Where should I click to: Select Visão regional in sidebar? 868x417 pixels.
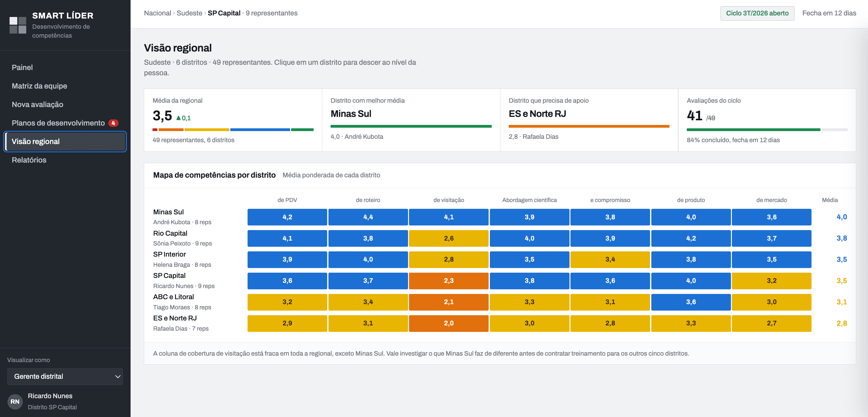(x=65, y=141)
